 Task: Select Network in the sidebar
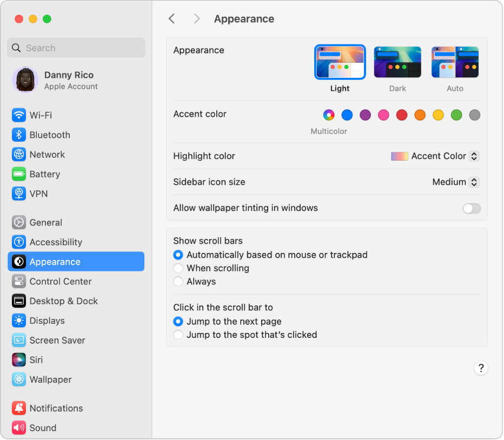click(x=46, y=155)
